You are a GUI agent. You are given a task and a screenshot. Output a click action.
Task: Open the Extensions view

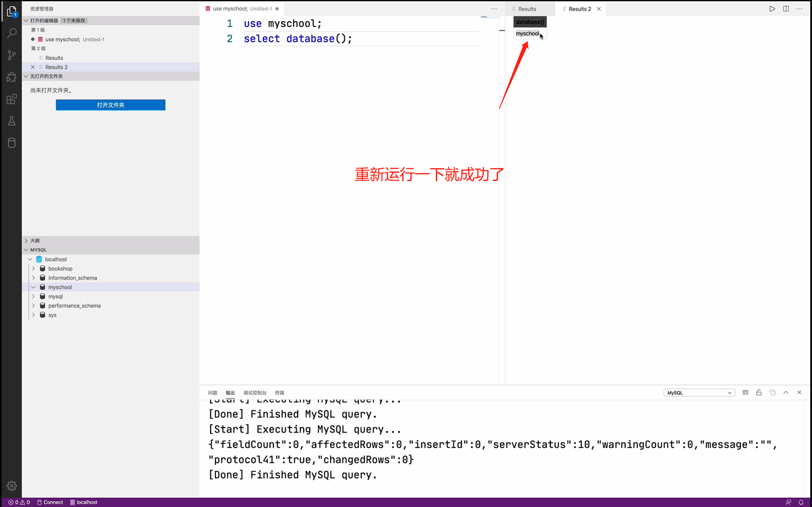click(x=12, y=99)
